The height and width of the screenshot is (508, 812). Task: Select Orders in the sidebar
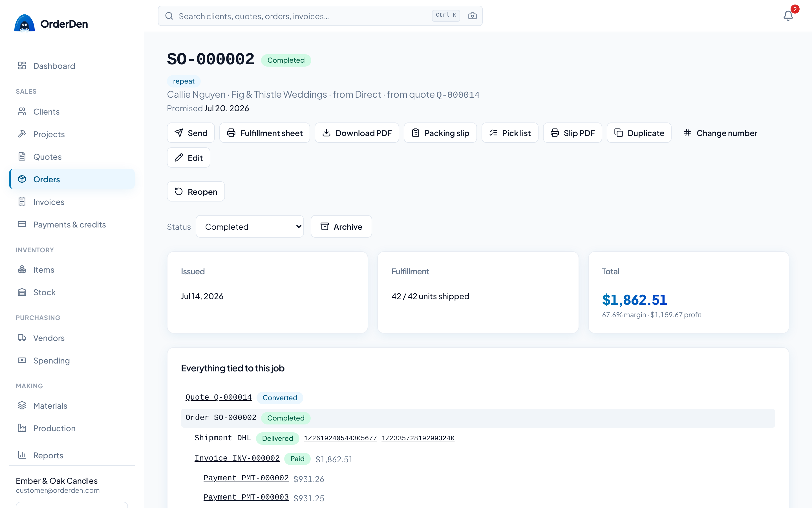(x=72, y=179)
